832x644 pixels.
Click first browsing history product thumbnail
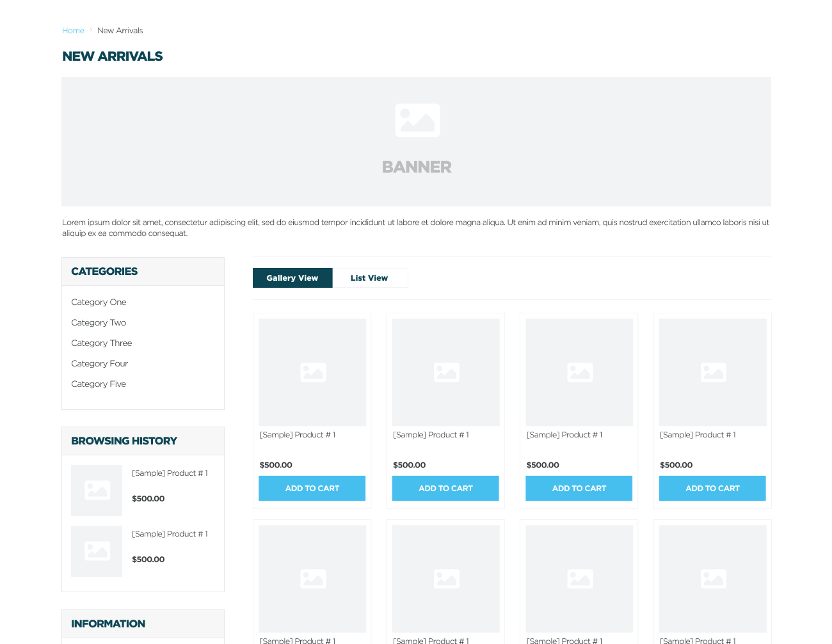click(97, 491)
